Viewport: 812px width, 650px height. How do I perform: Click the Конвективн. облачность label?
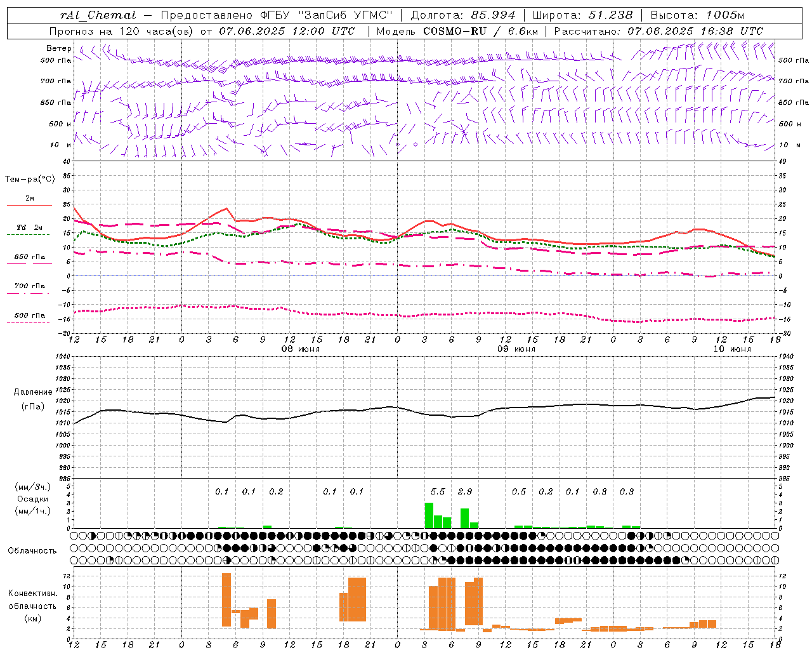[x=32, y=600]
